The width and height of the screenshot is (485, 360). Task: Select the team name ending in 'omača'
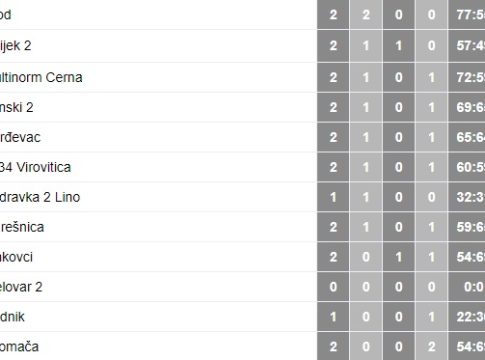pos(19,347)
